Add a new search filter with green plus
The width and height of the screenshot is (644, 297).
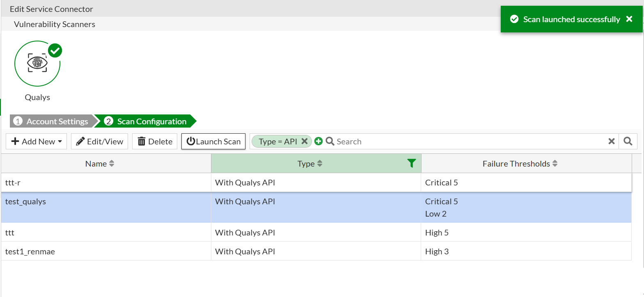(x=319, y=141)
